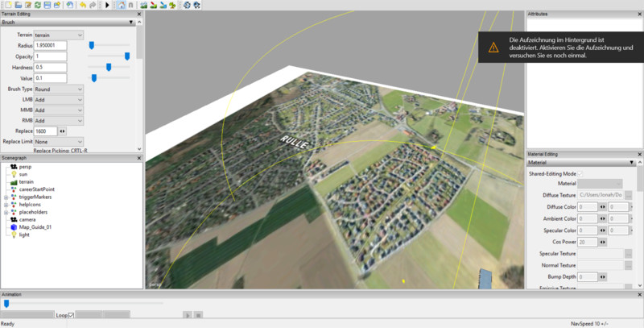
Task: Click the Replace field showing 1600
Action: (46, 131)
